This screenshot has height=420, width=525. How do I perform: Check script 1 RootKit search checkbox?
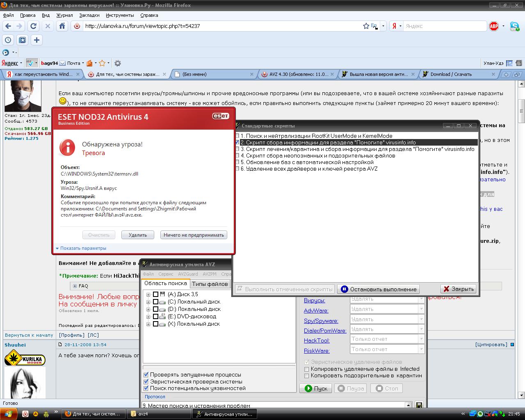[x=237, y=136]
